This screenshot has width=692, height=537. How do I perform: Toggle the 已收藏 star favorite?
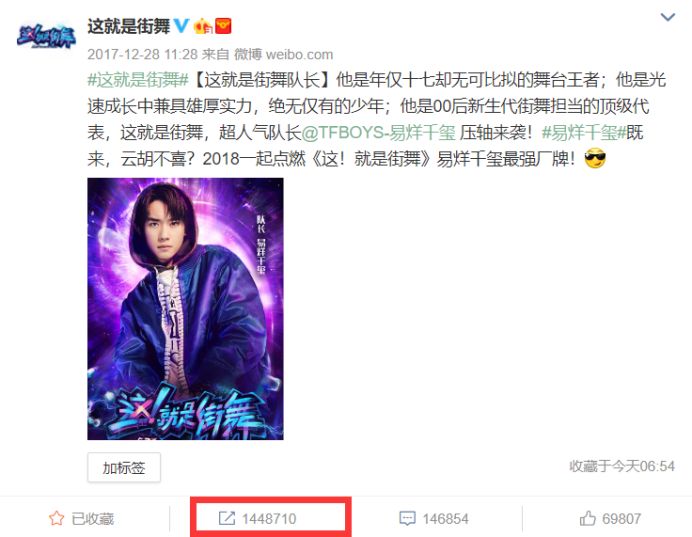(81, 518)
